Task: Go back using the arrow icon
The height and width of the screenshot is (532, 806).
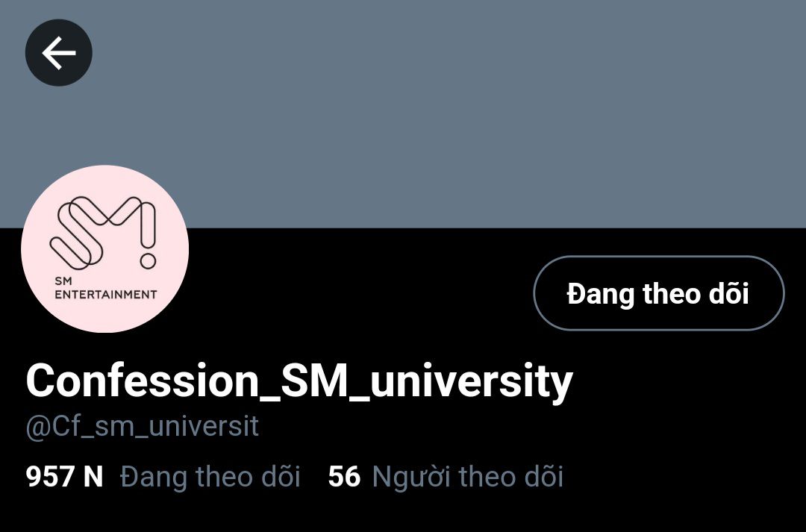Action: [x=59, y=52]
